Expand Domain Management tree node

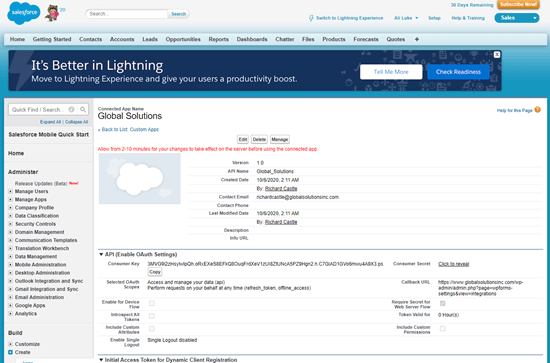tap(10, 232)
